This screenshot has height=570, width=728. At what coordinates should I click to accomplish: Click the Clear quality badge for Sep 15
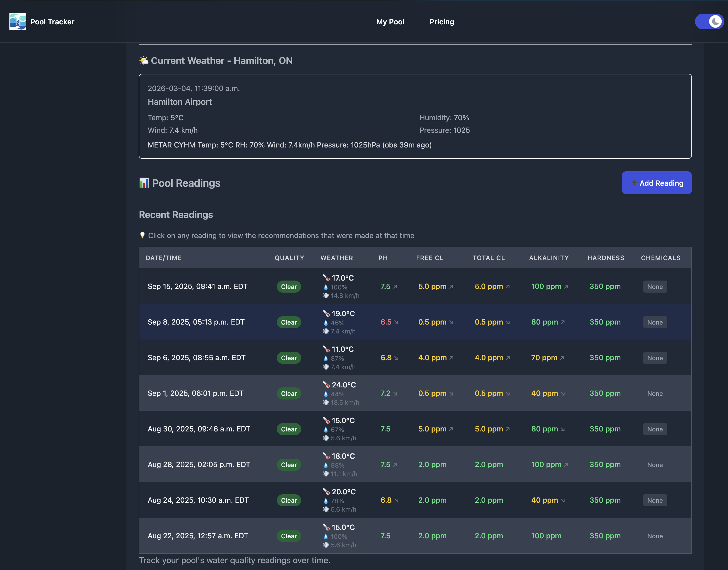(x=289, y=287)
